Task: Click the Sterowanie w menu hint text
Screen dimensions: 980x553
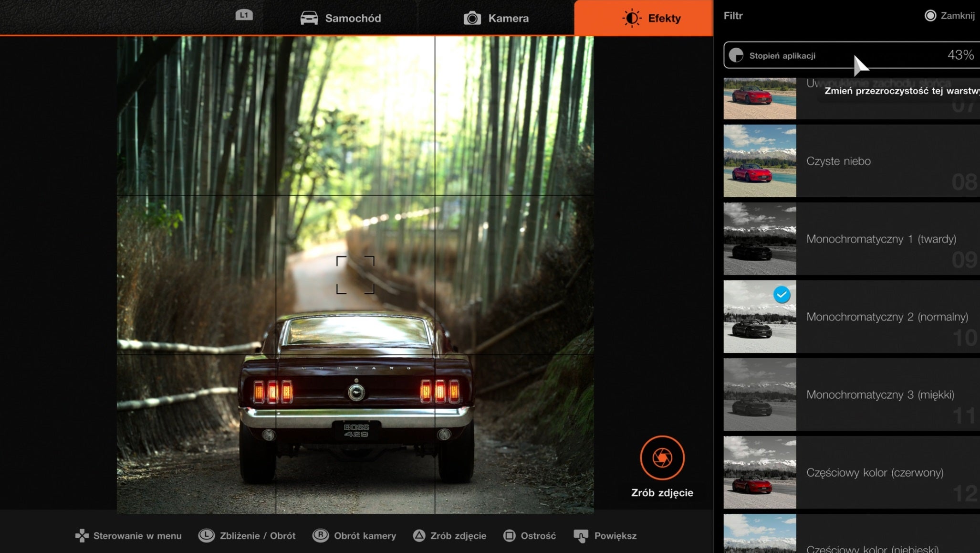Action: (137, 536)
